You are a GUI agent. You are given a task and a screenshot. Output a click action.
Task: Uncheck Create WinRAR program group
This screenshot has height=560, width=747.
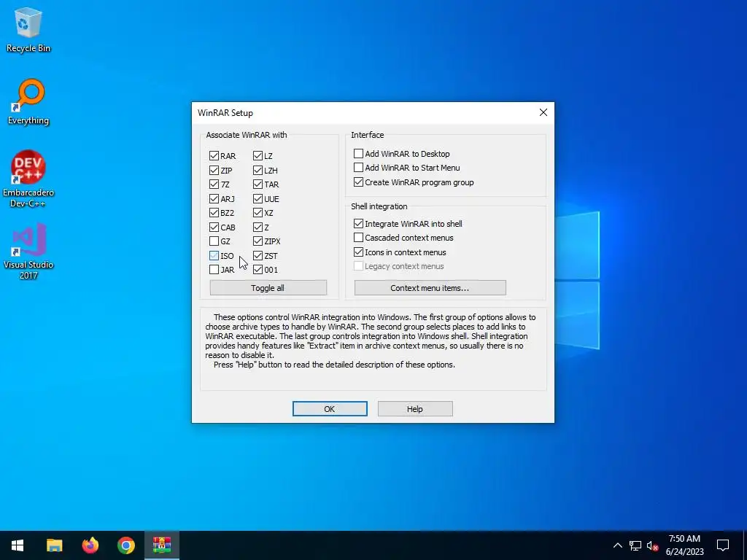point(358,182)
